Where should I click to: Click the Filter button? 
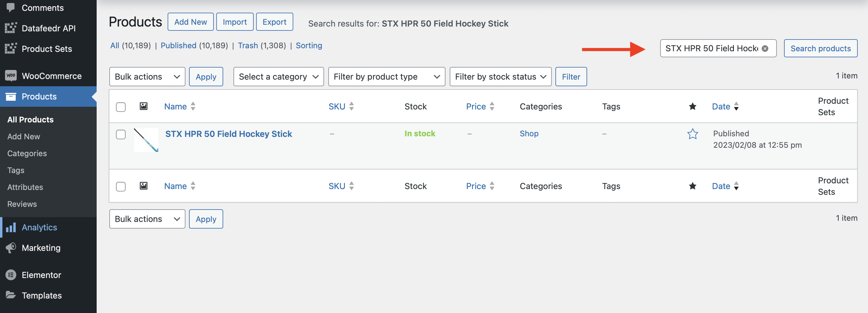[571, 77]
